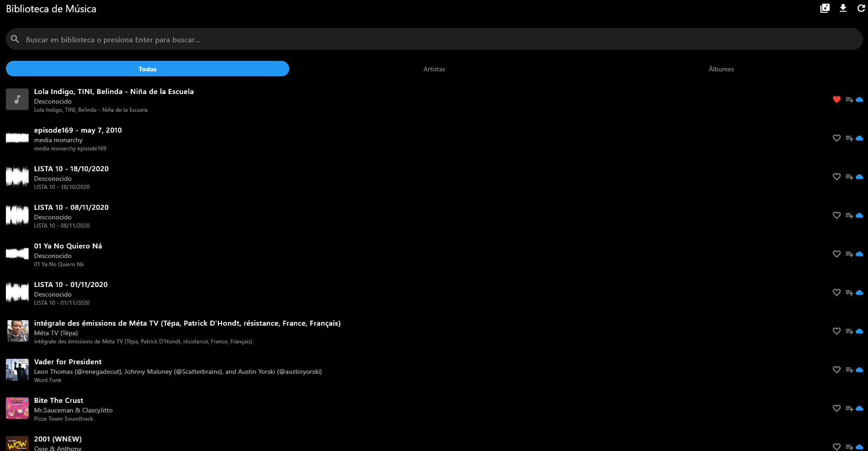868x451 pixels.
Task: Click the cloud icon for "LISTA 10 - 18/10/2020"
Action: coord(860,177)
